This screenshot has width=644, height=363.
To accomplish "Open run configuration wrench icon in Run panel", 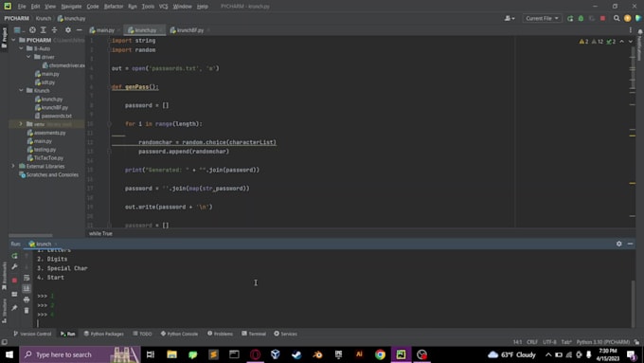I will click(x=14, y=267).
